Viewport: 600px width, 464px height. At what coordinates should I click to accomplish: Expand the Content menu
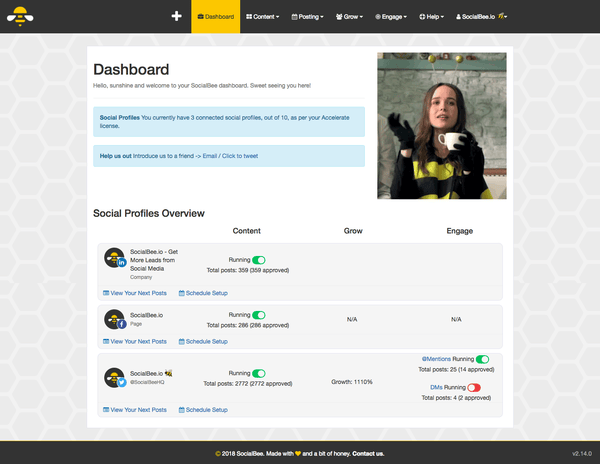pos(262,16)
